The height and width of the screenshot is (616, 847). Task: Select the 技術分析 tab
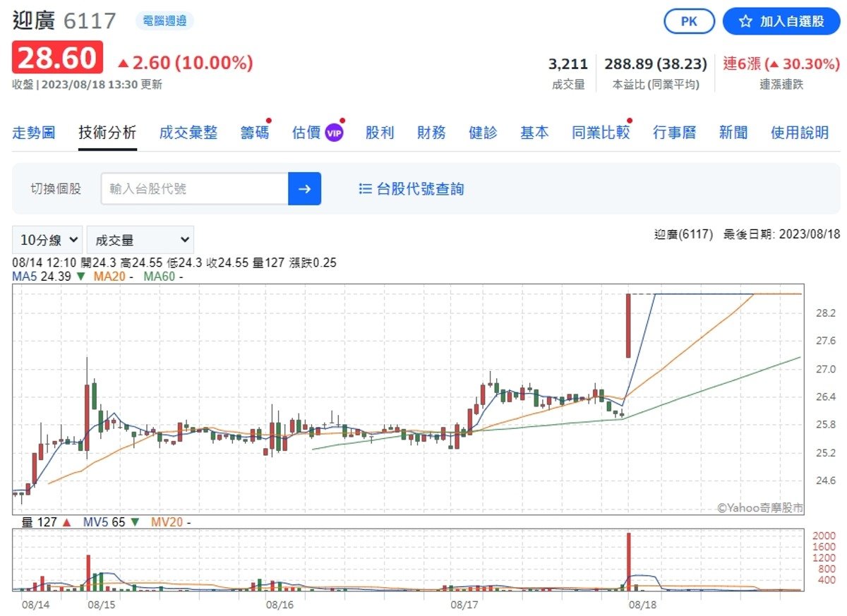point(107,132)
